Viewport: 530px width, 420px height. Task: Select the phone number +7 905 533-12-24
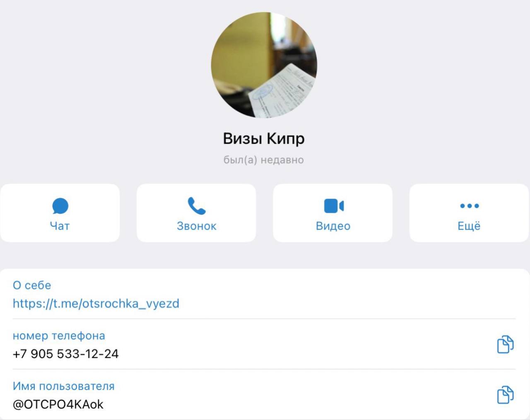[66, 354]
